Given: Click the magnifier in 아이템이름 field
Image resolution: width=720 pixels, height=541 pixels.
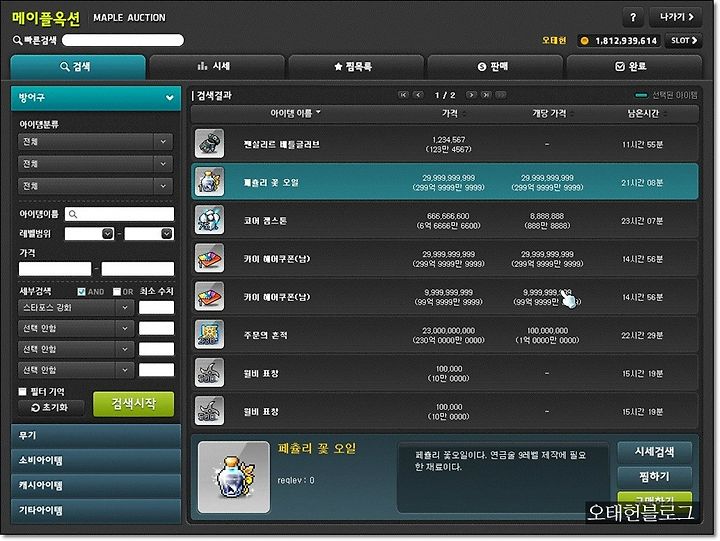Looking at the screenshot, I should pos(73,214).
